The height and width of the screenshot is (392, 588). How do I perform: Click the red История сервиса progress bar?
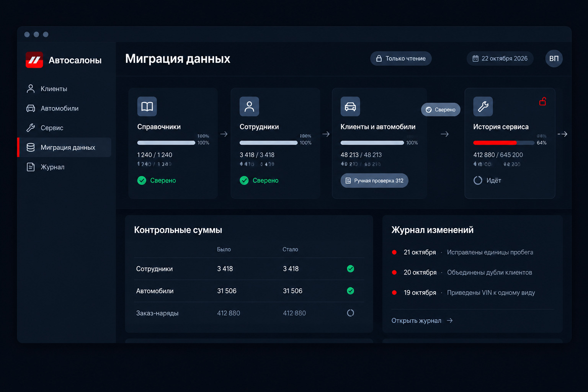pyautogui.click(x=504, y=143)
